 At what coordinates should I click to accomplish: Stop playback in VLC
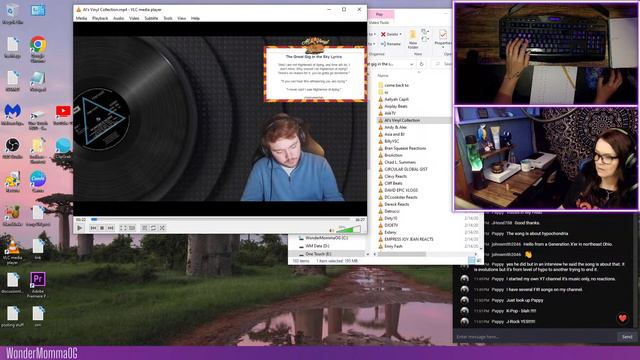[102, 228]
